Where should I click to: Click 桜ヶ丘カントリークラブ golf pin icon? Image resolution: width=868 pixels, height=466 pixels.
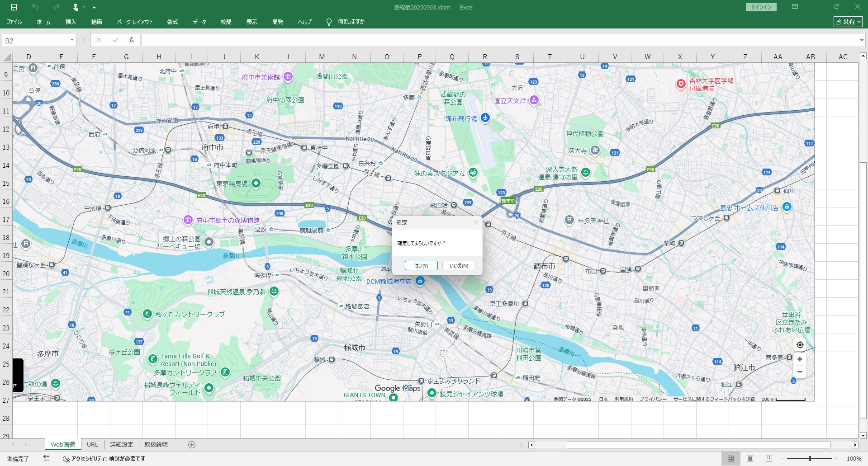click(x=147, y=314)
